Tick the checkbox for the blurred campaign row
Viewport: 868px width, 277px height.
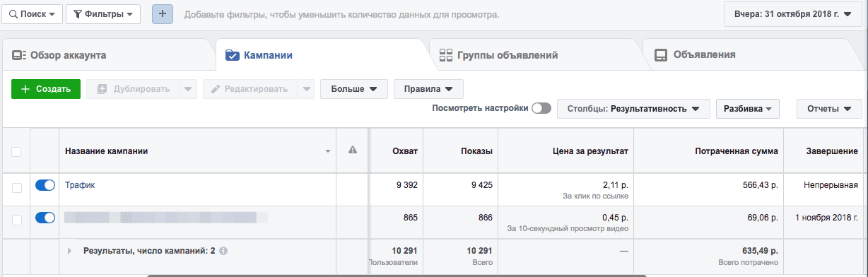click(x=16, y=220)
